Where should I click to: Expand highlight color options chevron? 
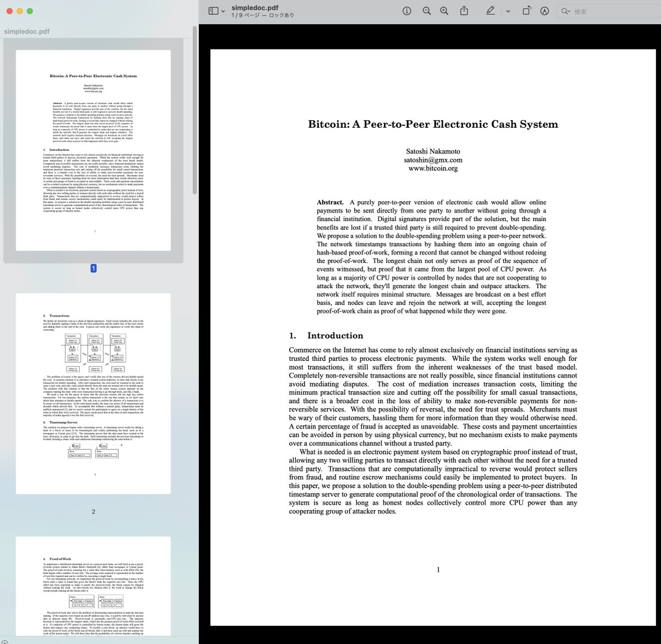508,12
